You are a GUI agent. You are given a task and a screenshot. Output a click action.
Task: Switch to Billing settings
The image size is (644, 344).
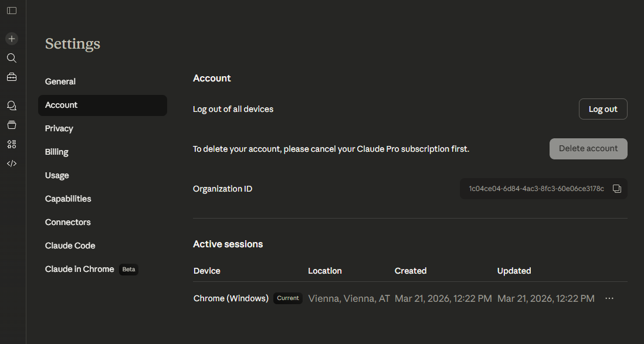(x=57, y=152)
